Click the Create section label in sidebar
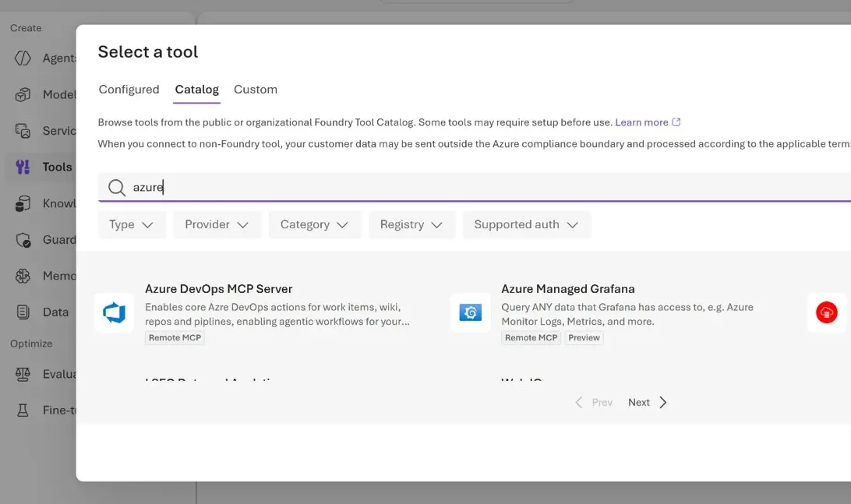Screen dimensions: 851x504 [26, 28]
